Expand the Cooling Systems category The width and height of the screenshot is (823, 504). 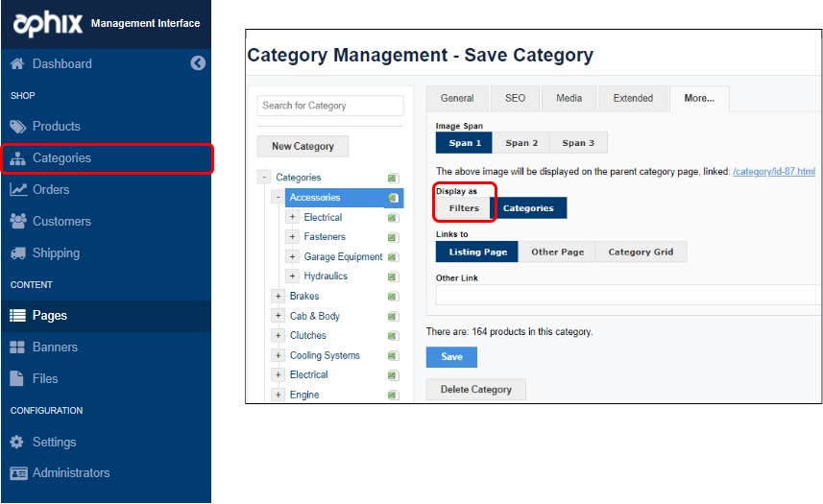pyautogui.click(x=278, y=355)
